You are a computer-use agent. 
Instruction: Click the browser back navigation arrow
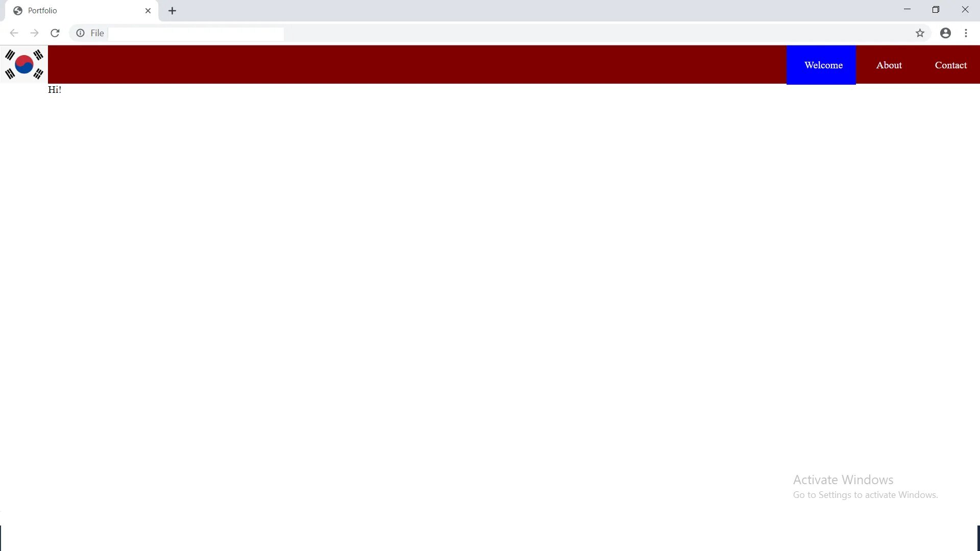14,33
